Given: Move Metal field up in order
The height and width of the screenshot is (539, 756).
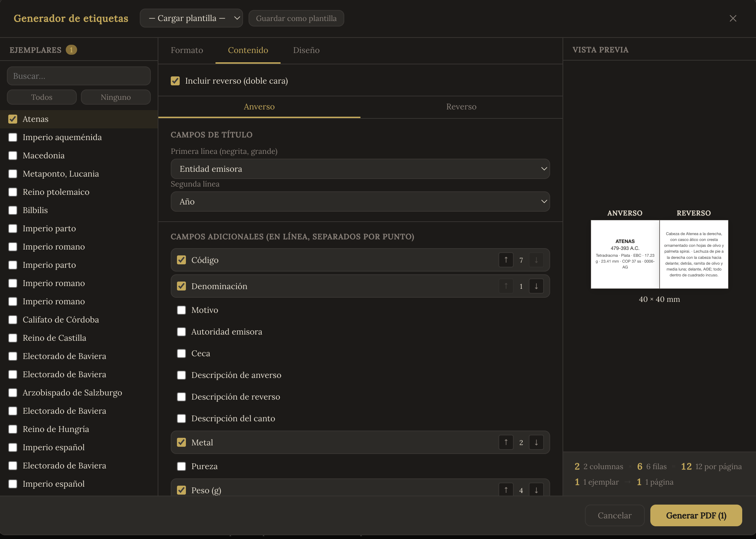Looking at the screenshot, I should (506, 442).
